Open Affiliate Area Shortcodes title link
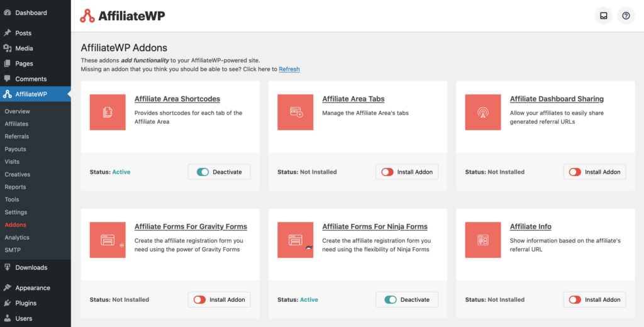 [x=177, y=99]
